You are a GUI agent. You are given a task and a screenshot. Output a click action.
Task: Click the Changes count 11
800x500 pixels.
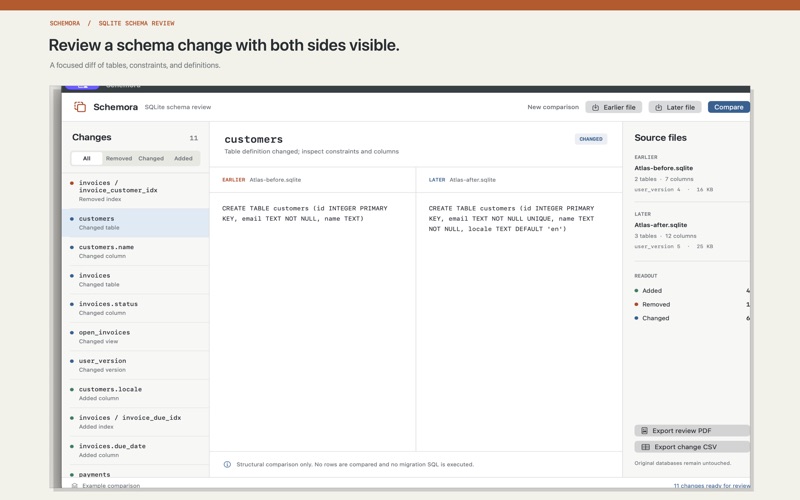[x=194, y=138]
